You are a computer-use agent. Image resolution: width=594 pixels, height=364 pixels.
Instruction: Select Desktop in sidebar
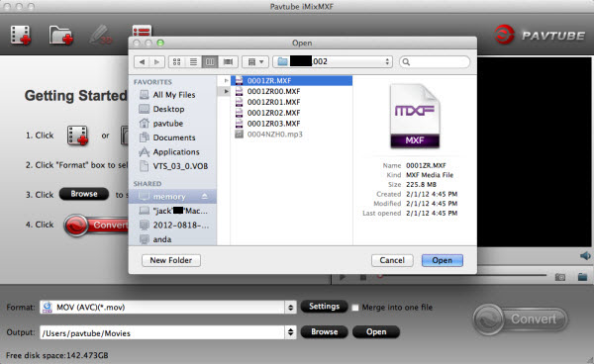point(168,109)
